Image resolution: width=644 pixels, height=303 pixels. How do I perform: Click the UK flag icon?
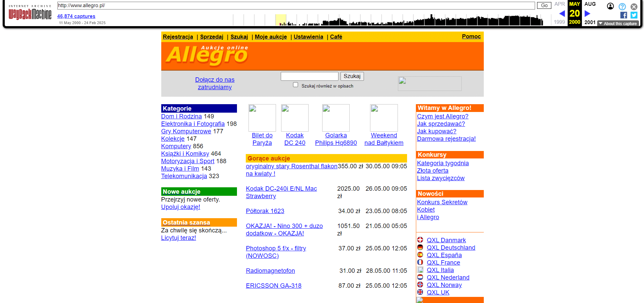420,292
